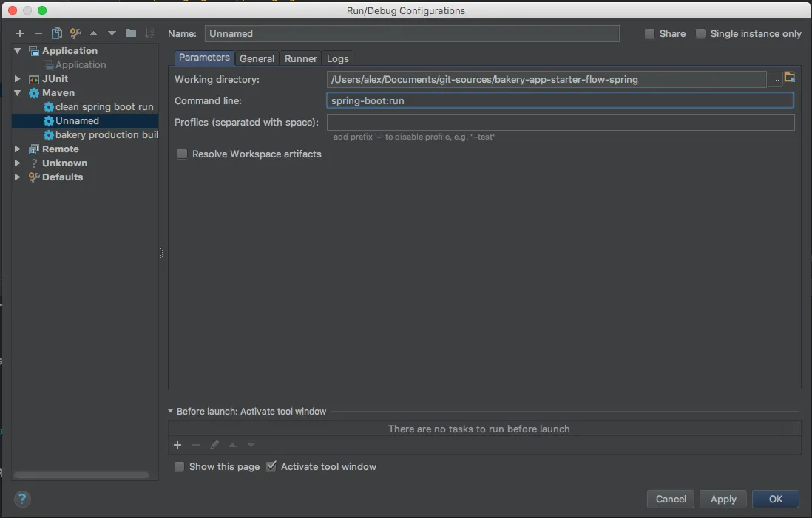This screenshot has width=812, height=518.
Task: Cancel the Run/Debug Configurations dialog
Action: point(670,499)
